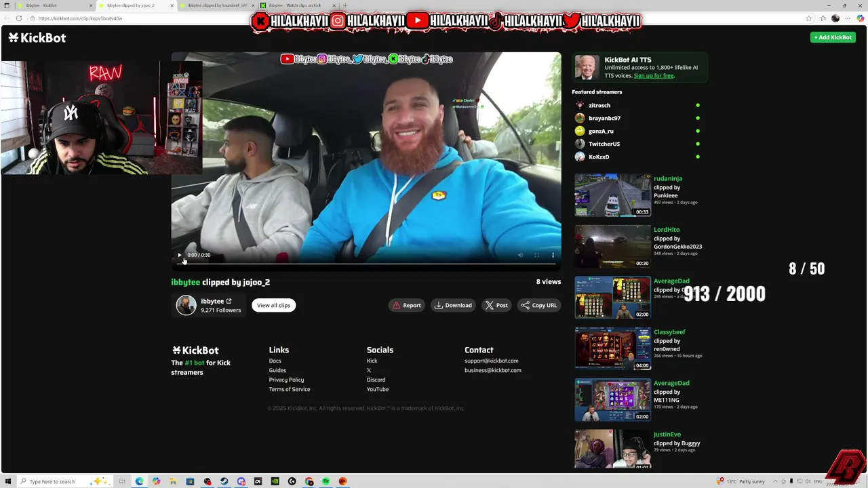Open the KickBot logo home link
Screen dimensions: 868x488
(37, 38)
